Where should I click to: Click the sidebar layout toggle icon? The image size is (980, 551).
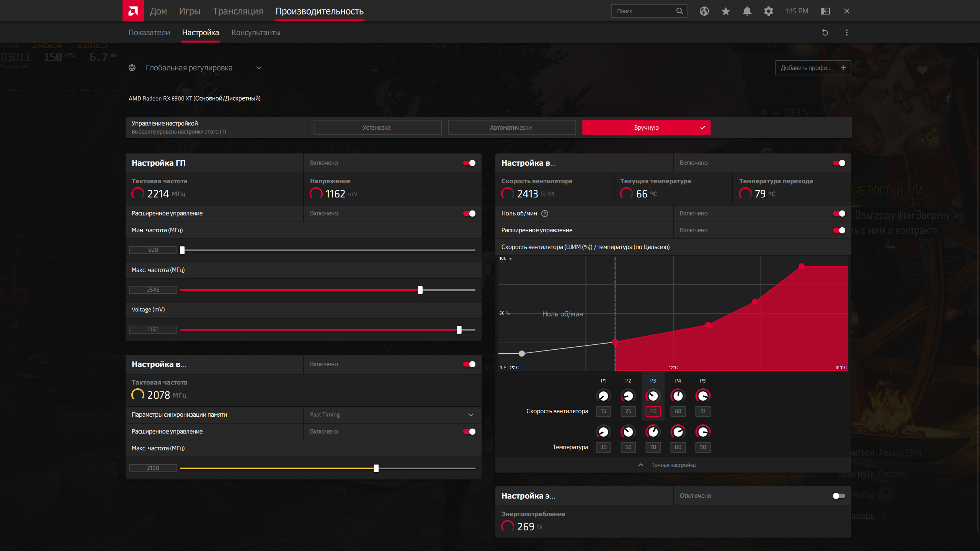pyautogui.click(x=825, y=11)
